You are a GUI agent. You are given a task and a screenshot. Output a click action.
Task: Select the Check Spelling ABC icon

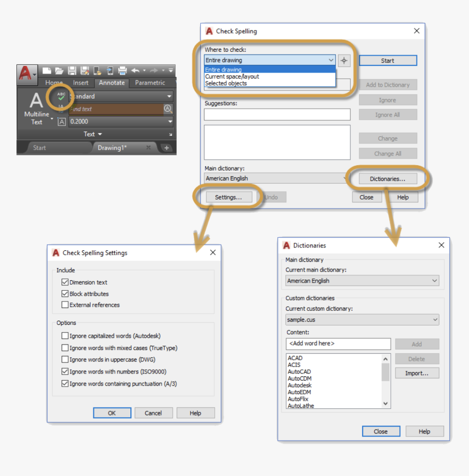pyautogui.click(x=61, y=97)
